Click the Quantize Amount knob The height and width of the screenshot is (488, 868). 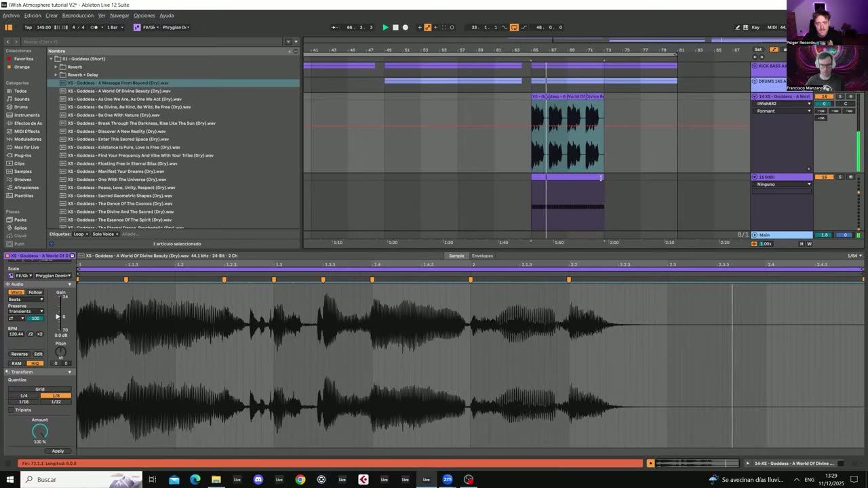pyautogui.click(x=40, y=431)
